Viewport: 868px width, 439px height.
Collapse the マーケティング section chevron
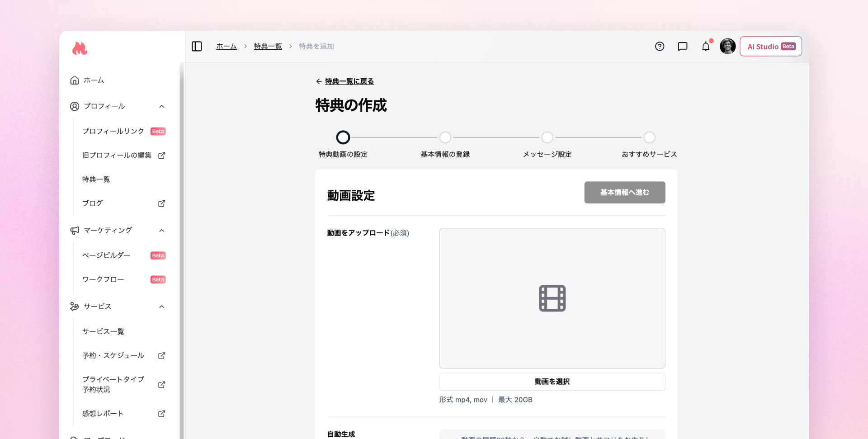pyautogui.click(x=161, y=231)
